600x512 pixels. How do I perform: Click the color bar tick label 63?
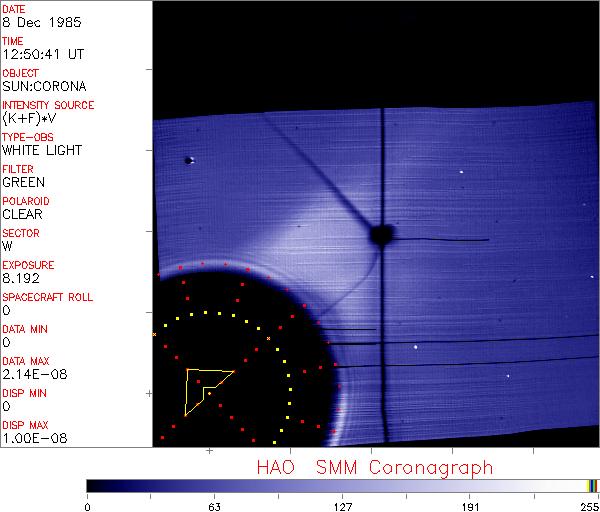click(x=214, y=507)
